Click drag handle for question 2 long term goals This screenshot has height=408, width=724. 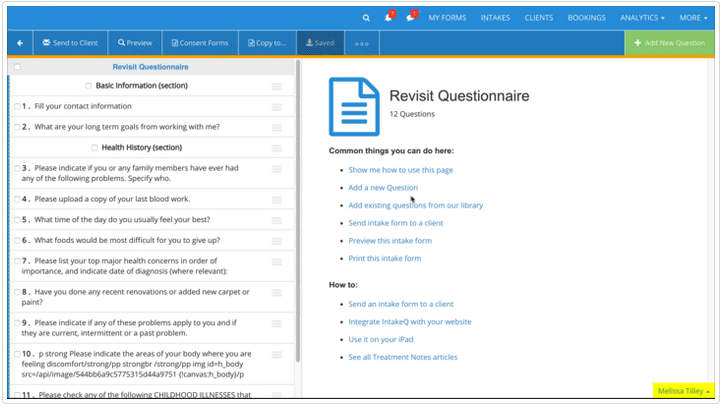(x=277, y=128)
